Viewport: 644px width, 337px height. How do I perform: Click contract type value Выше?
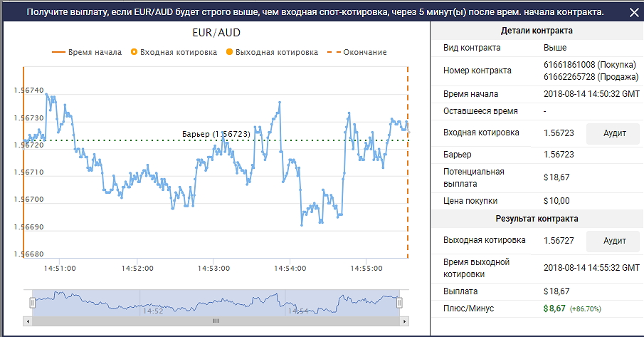click(555, 48)
